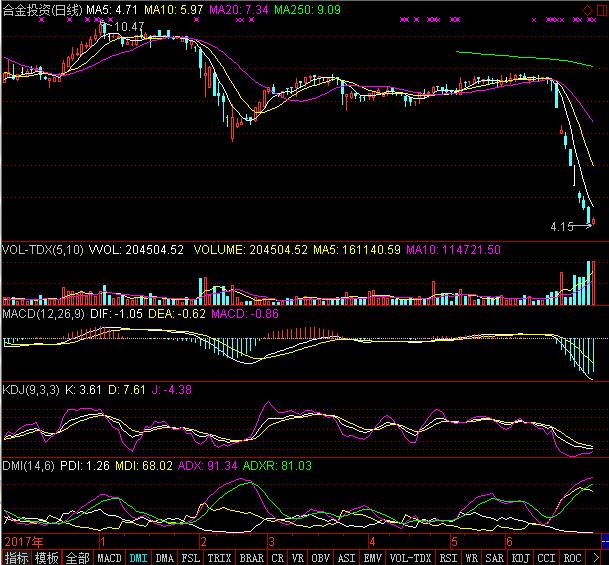Click the MA250: 9.09 label
This screenshot has width=609, height=565.
point(307,10)
